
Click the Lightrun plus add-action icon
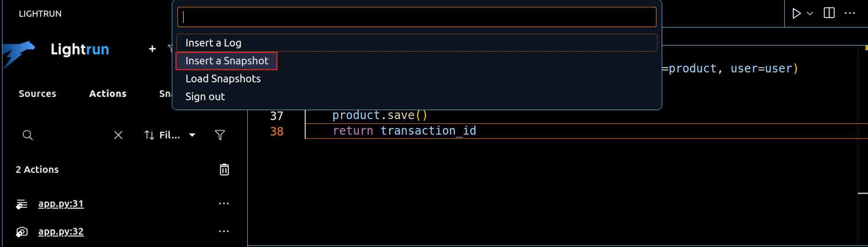(x=152, y=49)
